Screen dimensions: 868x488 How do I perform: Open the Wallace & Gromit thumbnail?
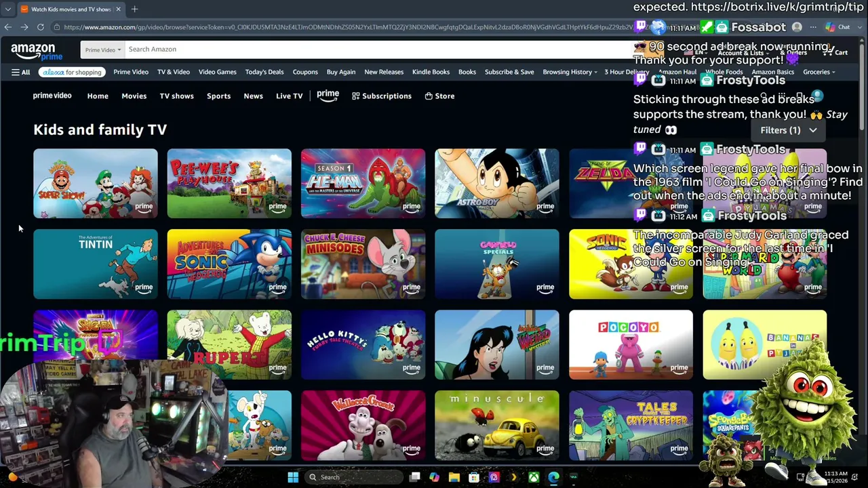coord(363,426)
